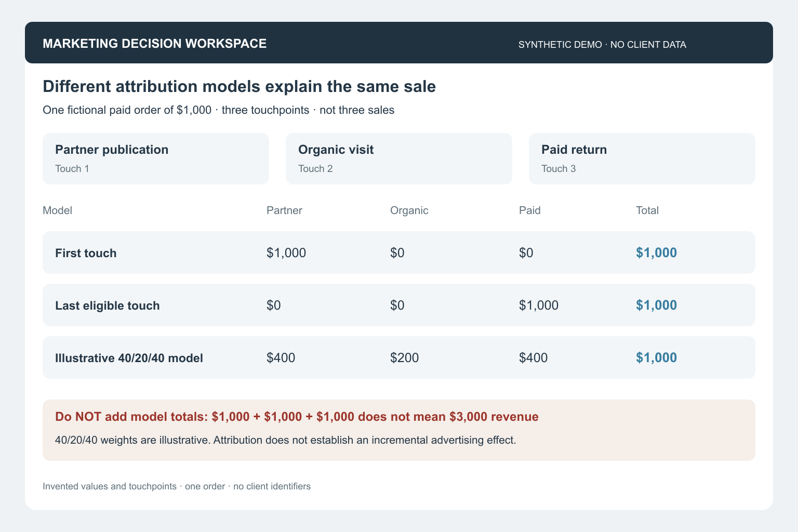
Task: Select the Illustrative 40/20/40 model label
Action: tap(129, 358)
